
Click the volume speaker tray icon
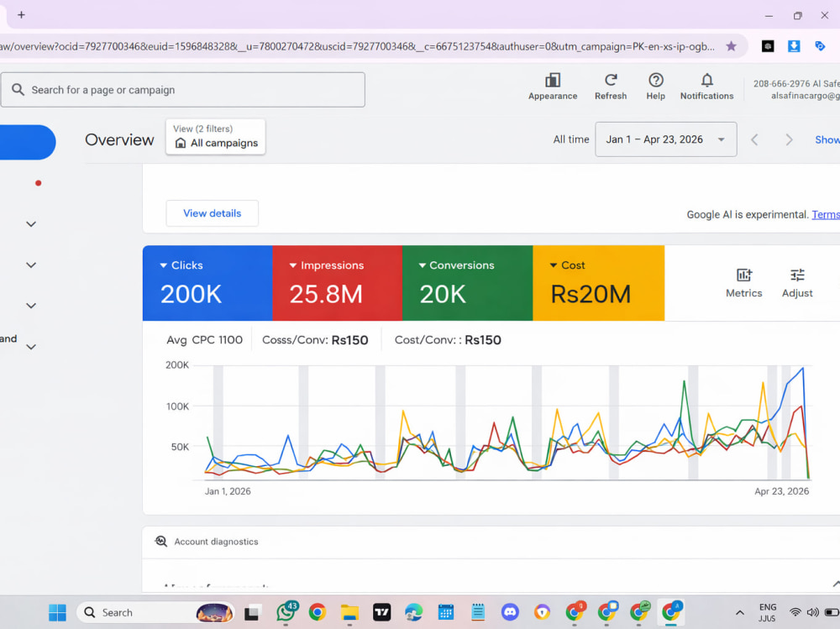812,612
